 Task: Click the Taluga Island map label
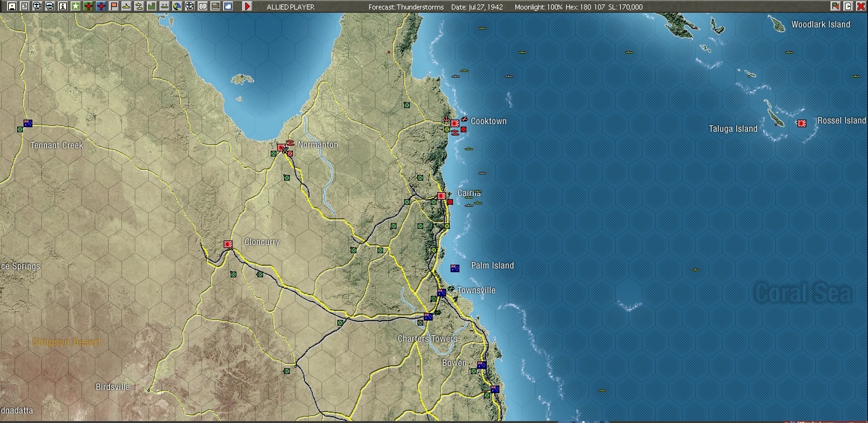(x=733, y=128)
